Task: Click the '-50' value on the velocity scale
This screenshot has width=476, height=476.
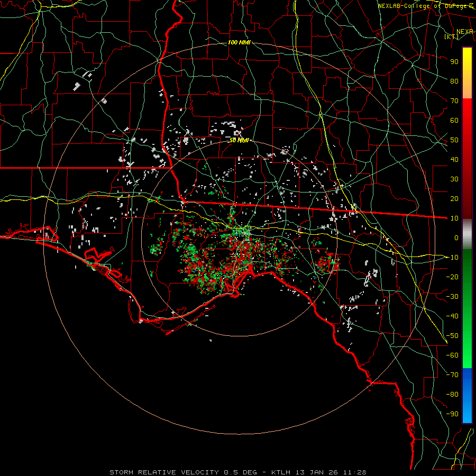Action: (452, 336)
